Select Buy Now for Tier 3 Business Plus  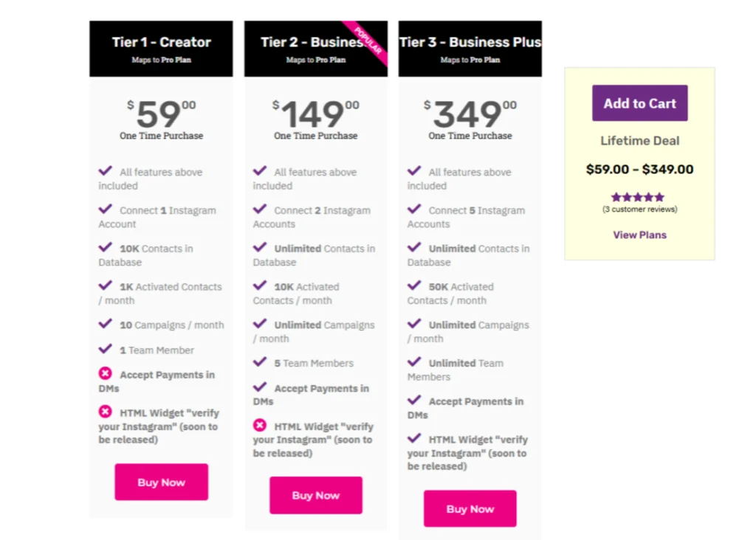[x=470, y=509]
